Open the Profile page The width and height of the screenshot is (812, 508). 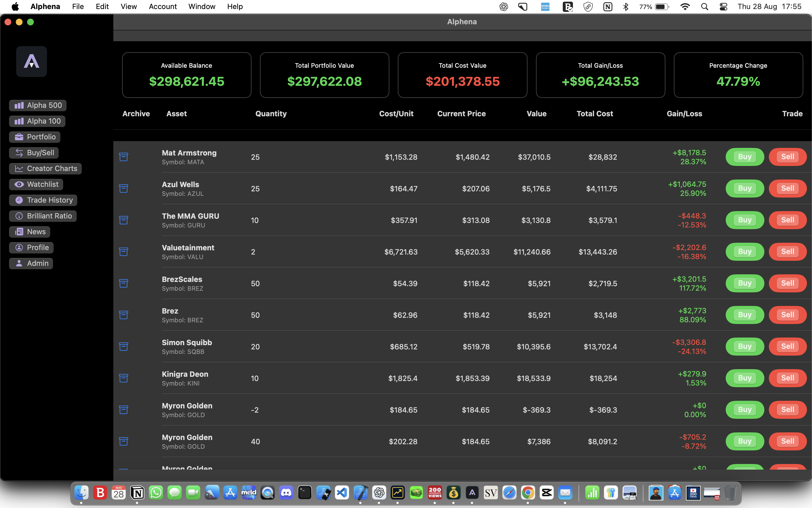pos(31,248)
